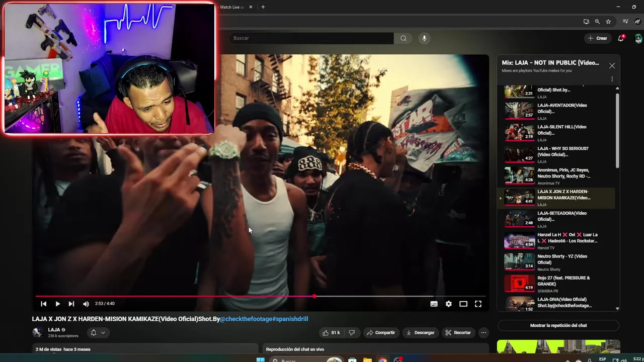Play LAJA-SETEADORA from the mix

556,219
